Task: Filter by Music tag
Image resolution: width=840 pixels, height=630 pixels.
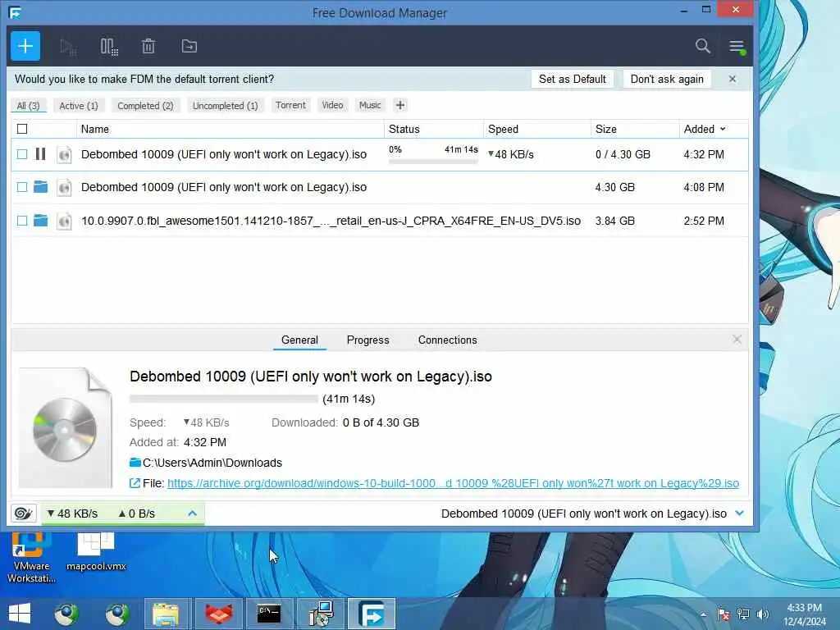Action: [370, 105]
